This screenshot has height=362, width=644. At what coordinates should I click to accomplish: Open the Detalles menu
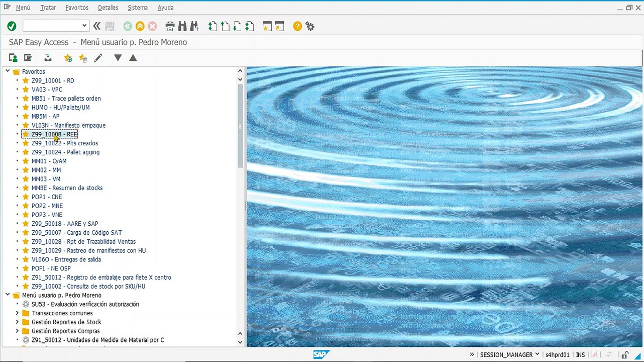[108, 8]
